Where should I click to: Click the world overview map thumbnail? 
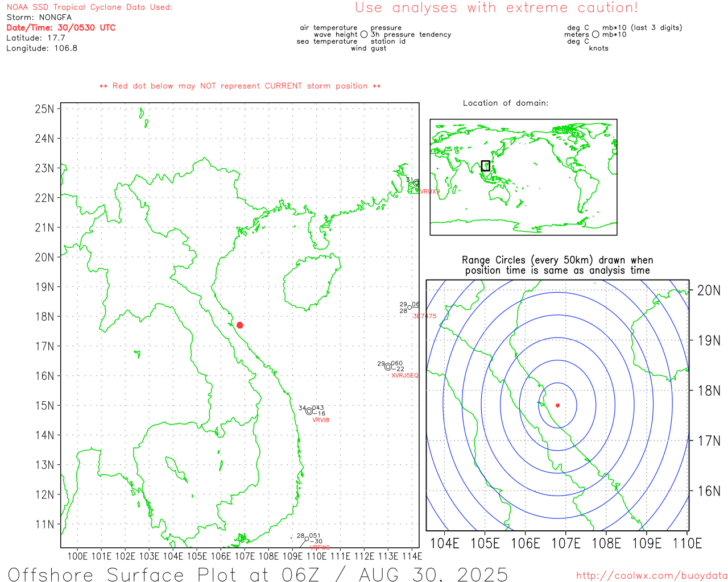(523, 177)
